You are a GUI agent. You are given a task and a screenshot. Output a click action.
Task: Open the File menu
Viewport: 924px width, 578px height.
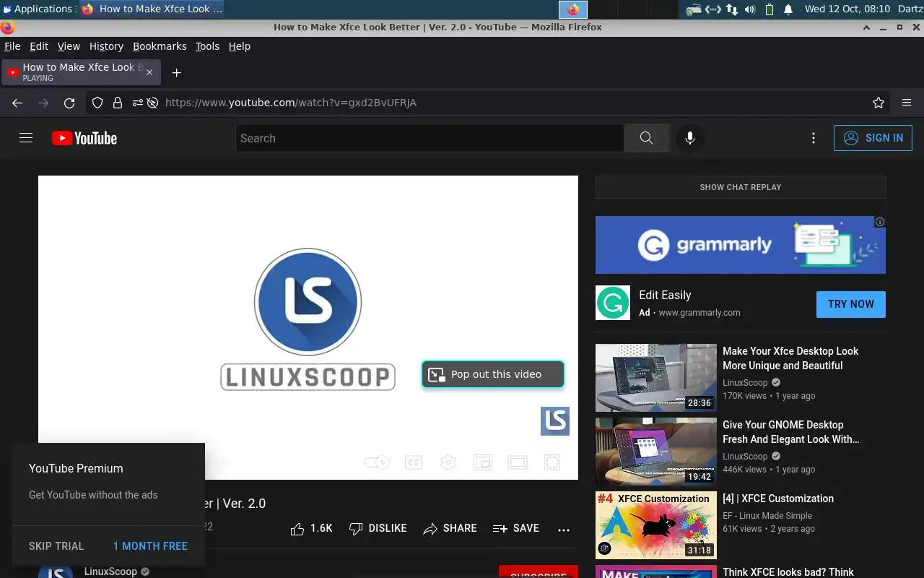12,46
